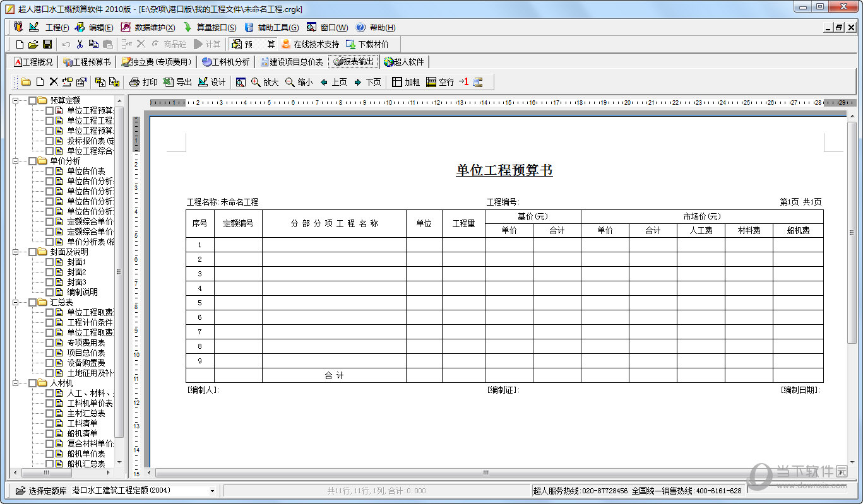
Task: Click the 计算 (calculate) play icon
Action: pyautogui.click(x=198, y=44)
